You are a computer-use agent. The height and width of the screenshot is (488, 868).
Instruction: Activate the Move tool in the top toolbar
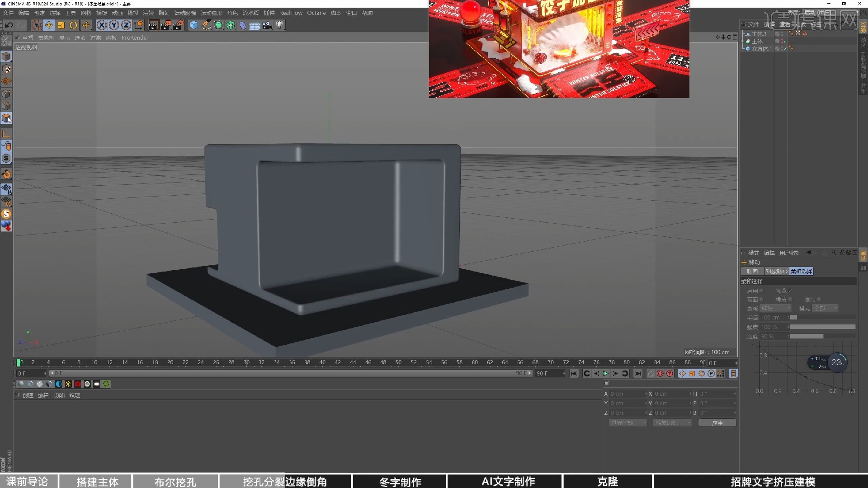(49, 25)
